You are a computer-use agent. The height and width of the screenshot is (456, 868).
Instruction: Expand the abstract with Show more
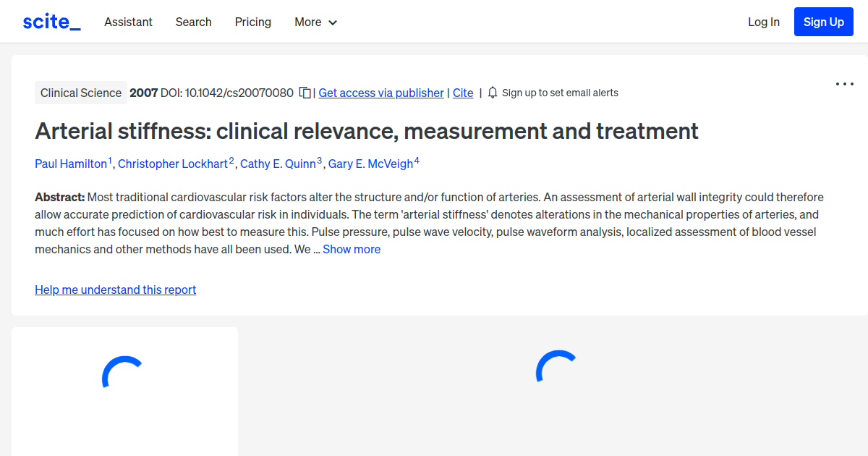point(352,249)
